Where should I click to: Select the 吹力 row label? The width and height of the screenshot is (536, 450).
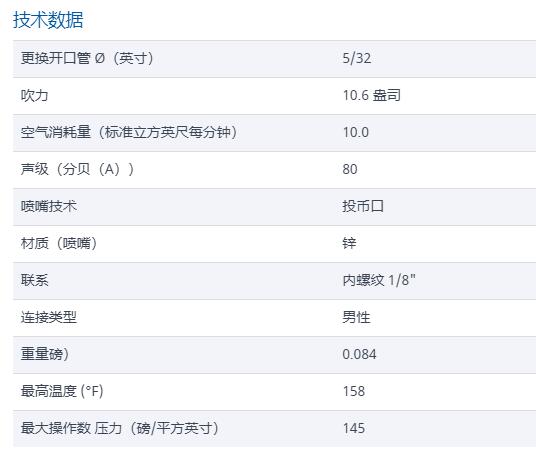[35, 95]
